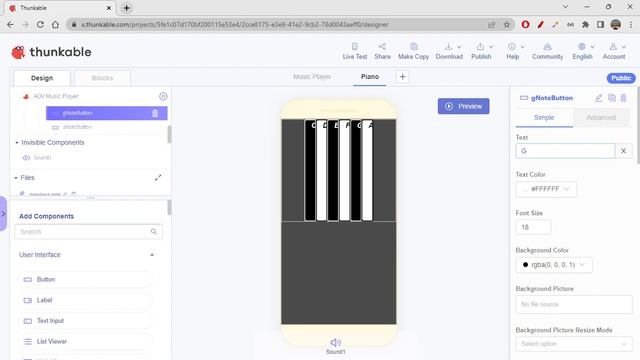Click Make Copy icon
The image size is (640, 360).
tap(413, 51)
